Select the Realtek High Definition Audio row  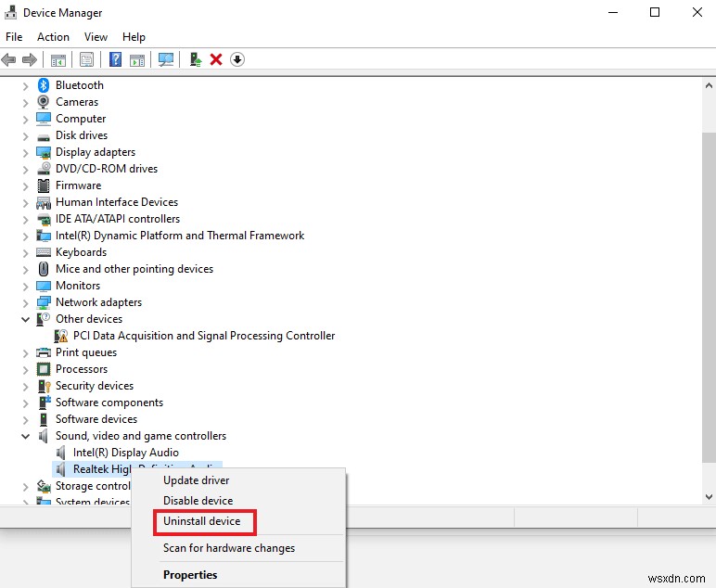pyautogui.click(x=137, y=469)
